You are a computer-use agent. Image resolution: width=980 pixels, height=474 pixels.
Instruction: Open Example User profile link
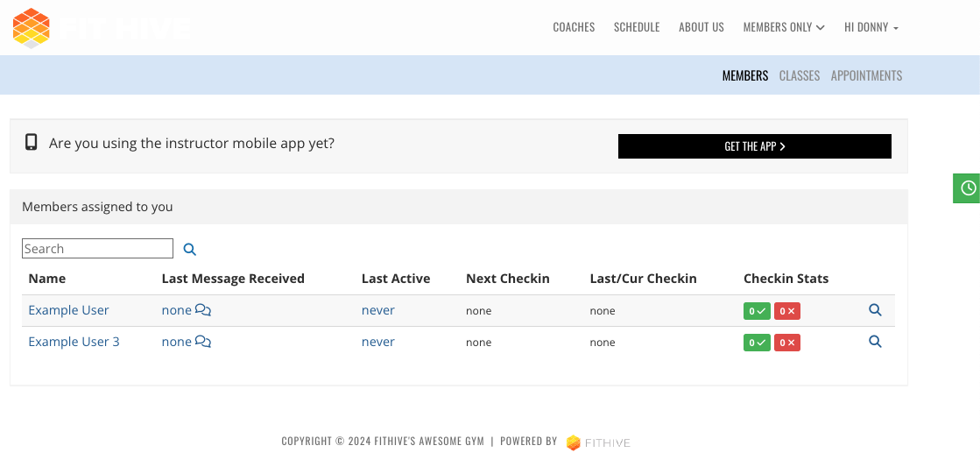(x=69, y=310)
